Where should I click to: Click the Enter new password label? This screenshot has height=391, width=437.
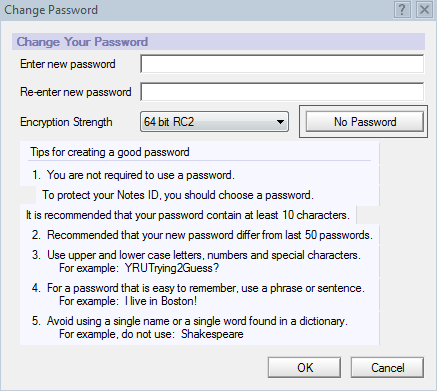click(68, 64)
